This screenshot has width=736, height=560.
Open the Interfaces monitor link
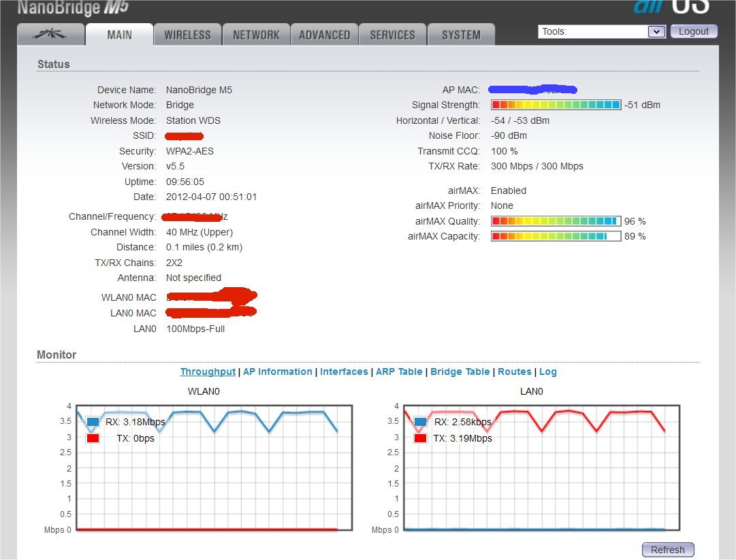[x=344, y=372]
